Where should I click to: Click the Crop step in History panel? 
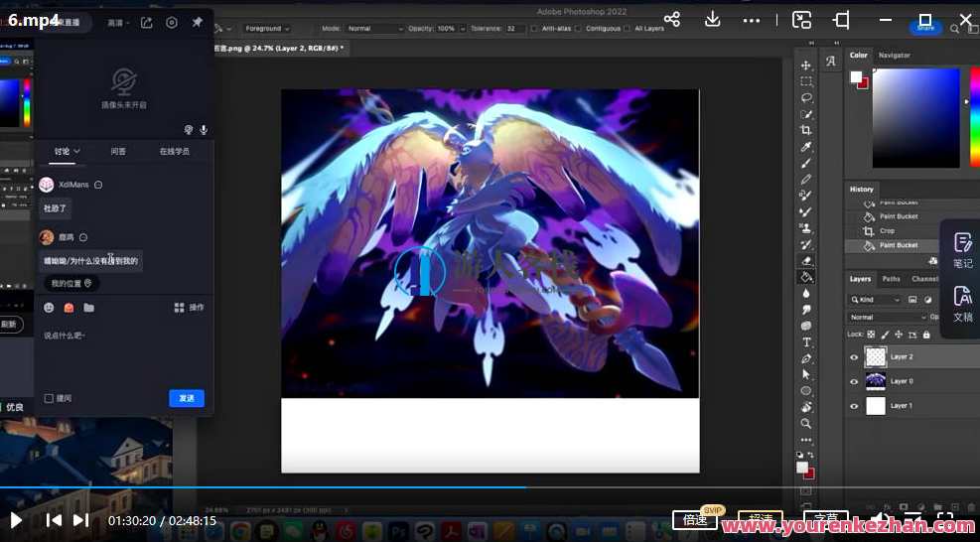[x=887, y=230]
